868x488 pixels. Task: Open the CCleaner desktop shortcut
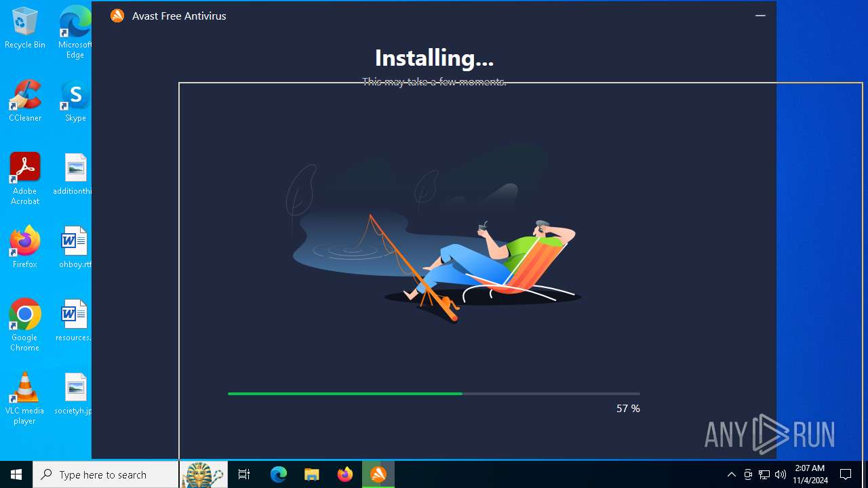pyautogui.click(x=25, y=101)
